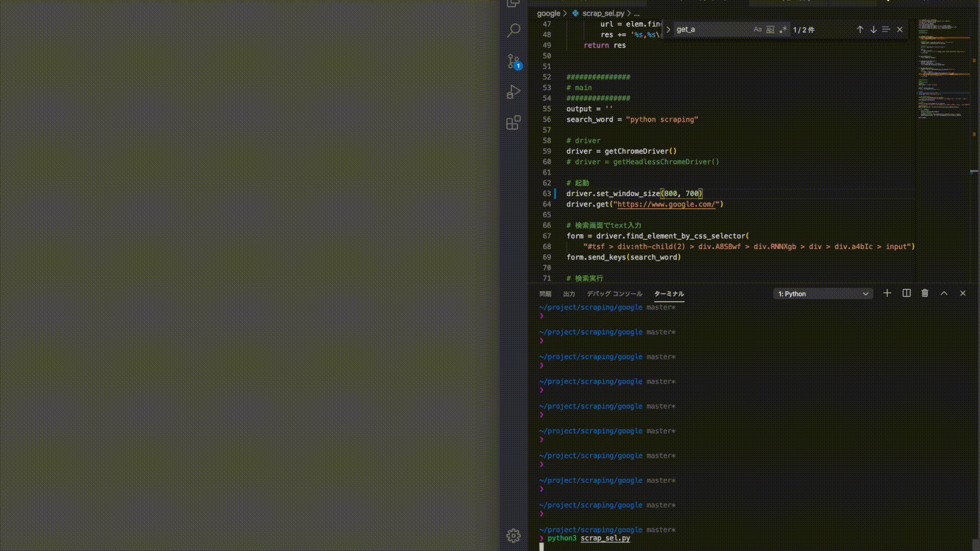Toggle Match Case in find widget

(x=757, y=30)
